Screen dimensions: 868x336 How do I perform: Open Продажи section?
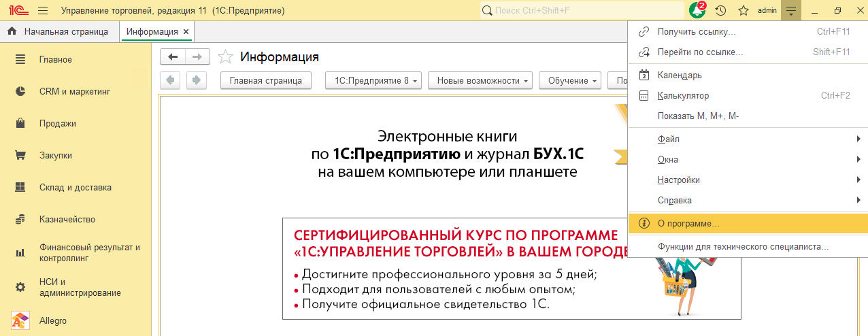[x=76, y=123]
